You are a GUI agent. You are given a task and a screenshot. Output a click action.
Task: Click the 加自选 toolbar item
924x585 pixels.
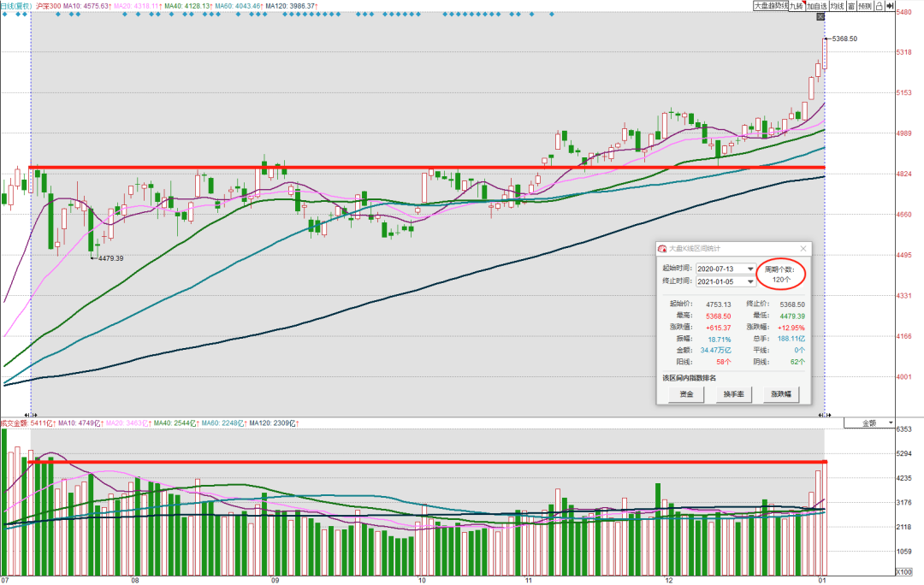tap(817, 6)
